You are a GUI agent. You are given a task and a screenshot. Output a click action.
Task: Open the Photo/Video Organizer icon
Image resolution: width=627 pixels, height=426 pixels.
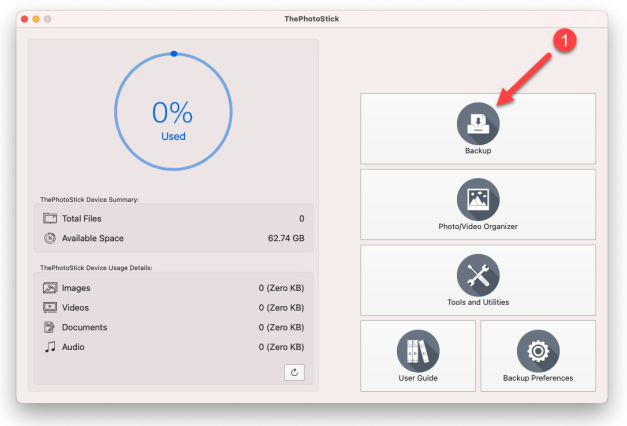pyautogui.click(x=478, y=199)
